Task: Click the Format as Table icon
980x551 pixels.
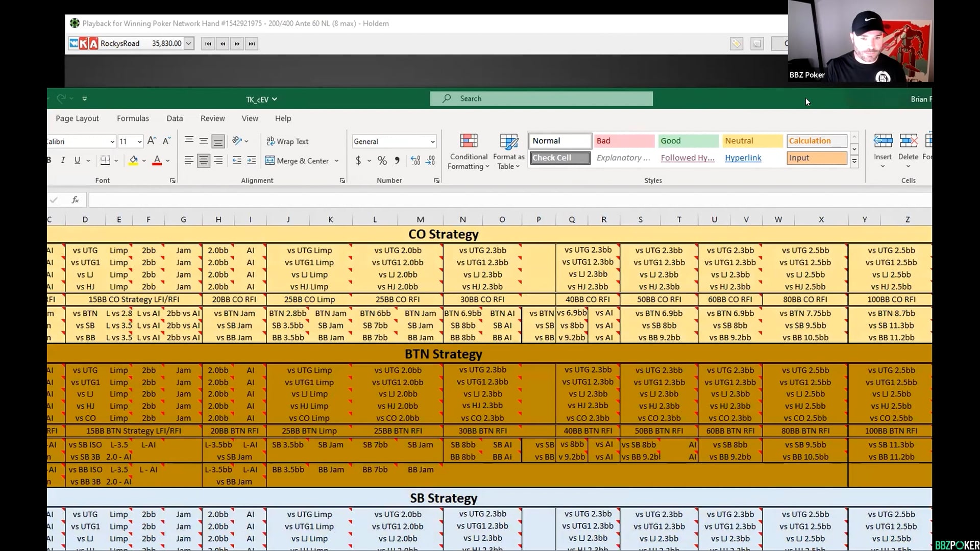Action: (x=508, y=141)
